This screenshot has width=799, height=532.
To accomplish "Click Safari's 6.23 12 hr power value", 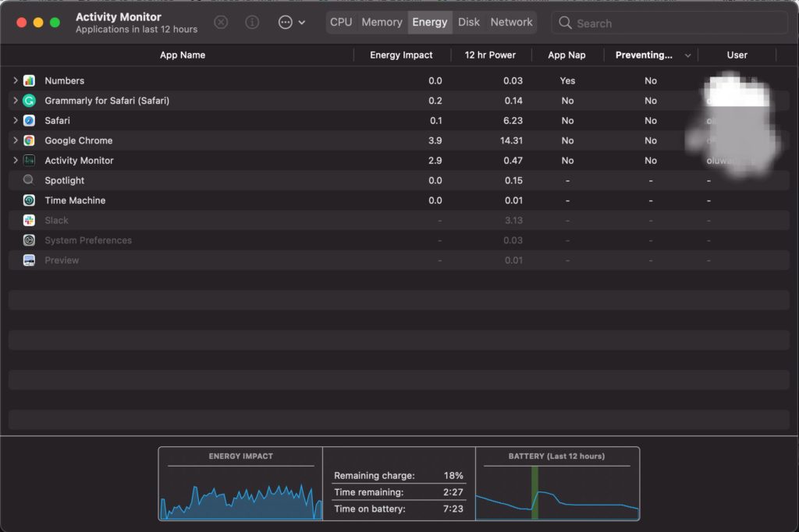I will (x=513, y=120).
